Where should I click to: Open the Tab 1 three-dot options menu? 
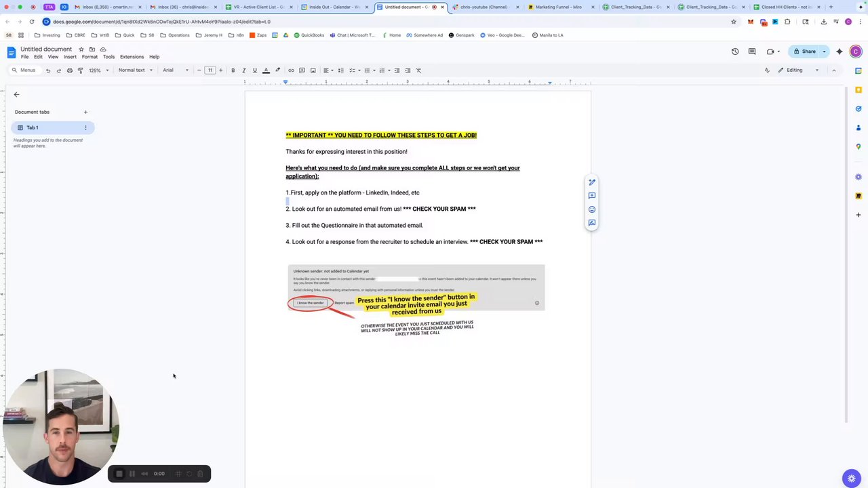point(85,127)
